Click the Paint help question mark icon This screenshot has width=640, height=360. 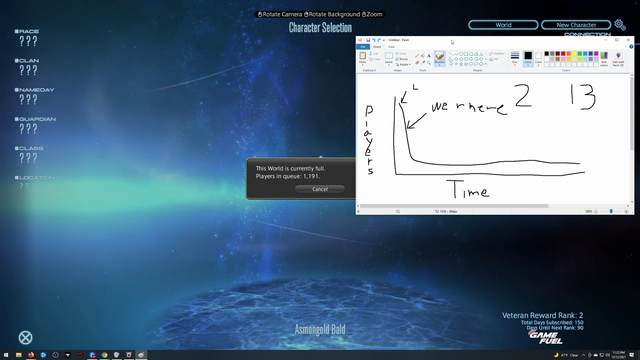(x=631, y=47)
